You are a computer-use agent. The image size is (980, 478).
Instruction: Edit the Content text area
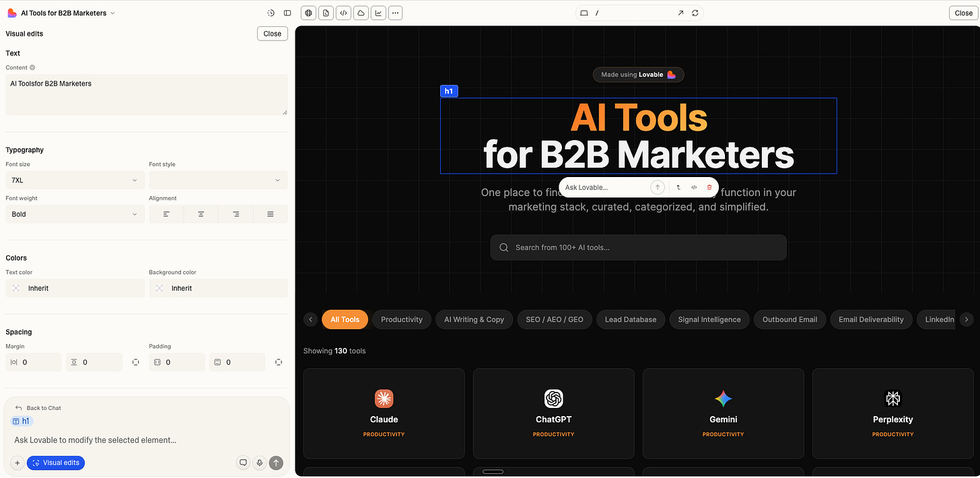(147, 94)
